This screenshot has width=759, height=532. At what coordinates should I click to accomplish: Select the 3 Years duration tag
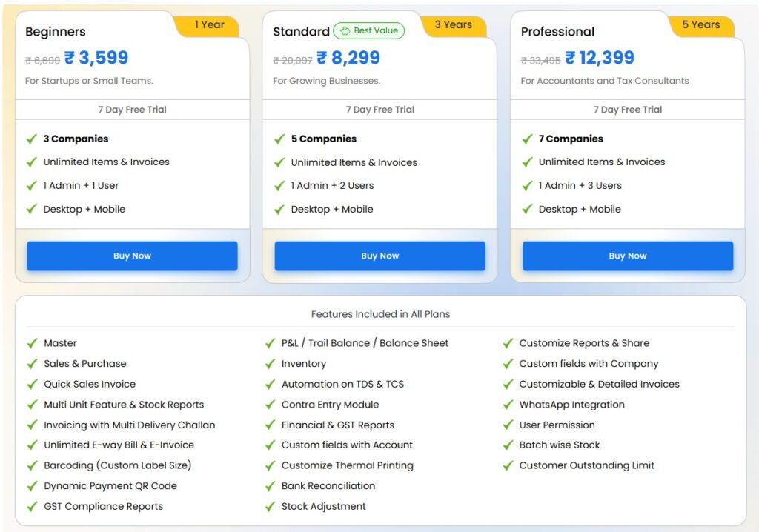click(x=453, y=25)
